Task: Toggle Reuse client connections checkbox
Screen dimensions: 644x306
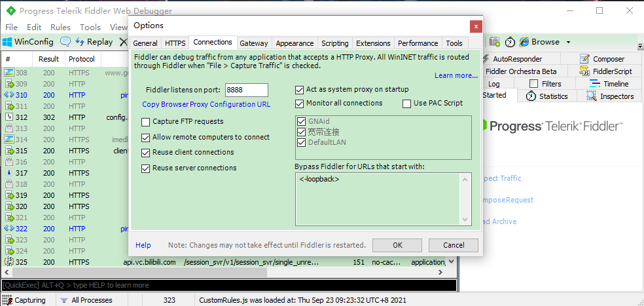Action: coord(145,153)
